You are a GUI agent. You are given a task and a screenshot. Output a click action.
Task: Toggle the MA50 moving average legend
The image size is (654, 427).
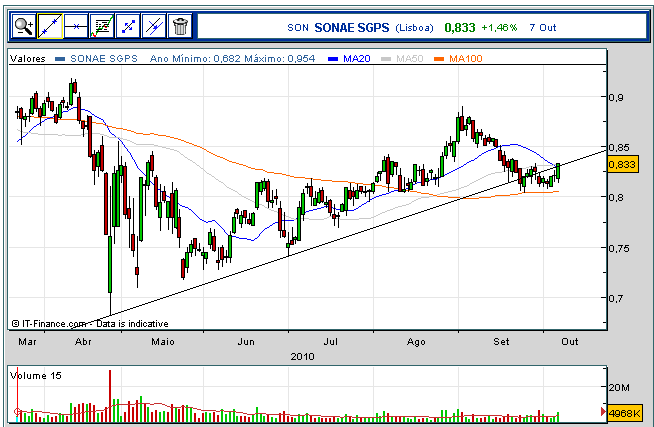409,59
